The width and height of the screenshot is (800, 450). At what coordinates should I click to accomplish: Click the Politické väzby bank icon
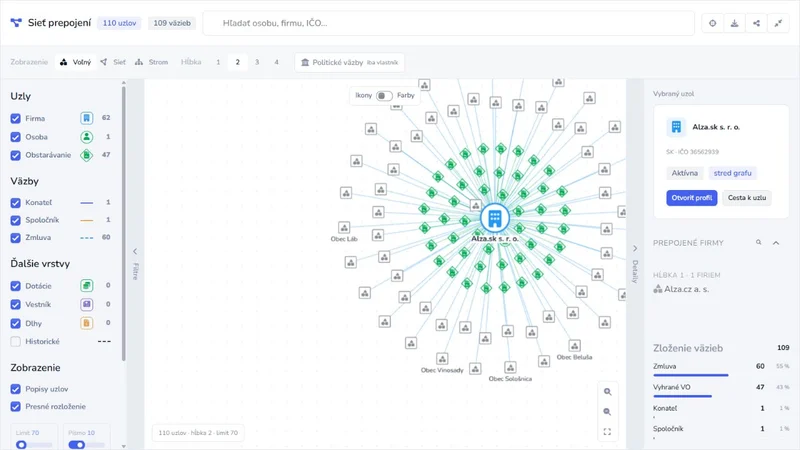click(x=305, y=62)
